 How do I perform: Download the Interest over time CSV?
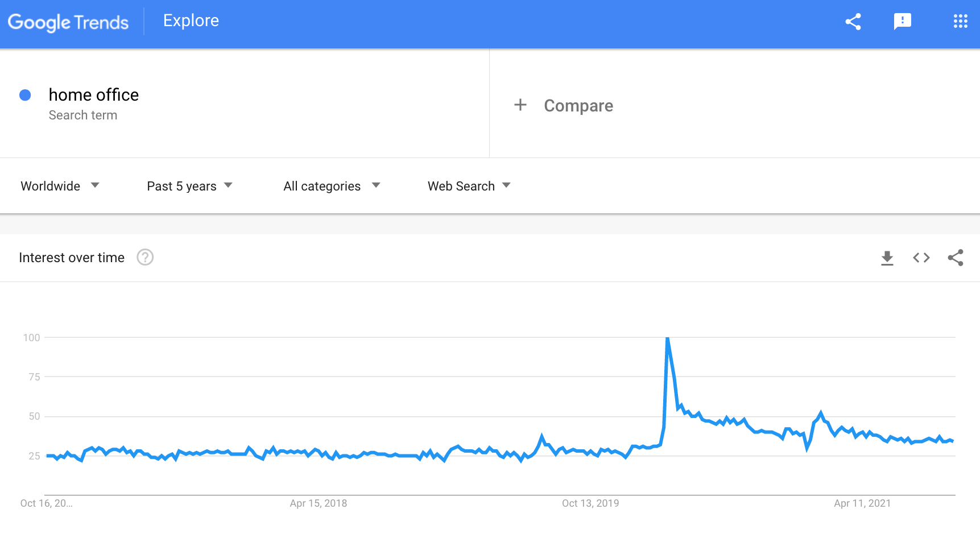(887, 258)
